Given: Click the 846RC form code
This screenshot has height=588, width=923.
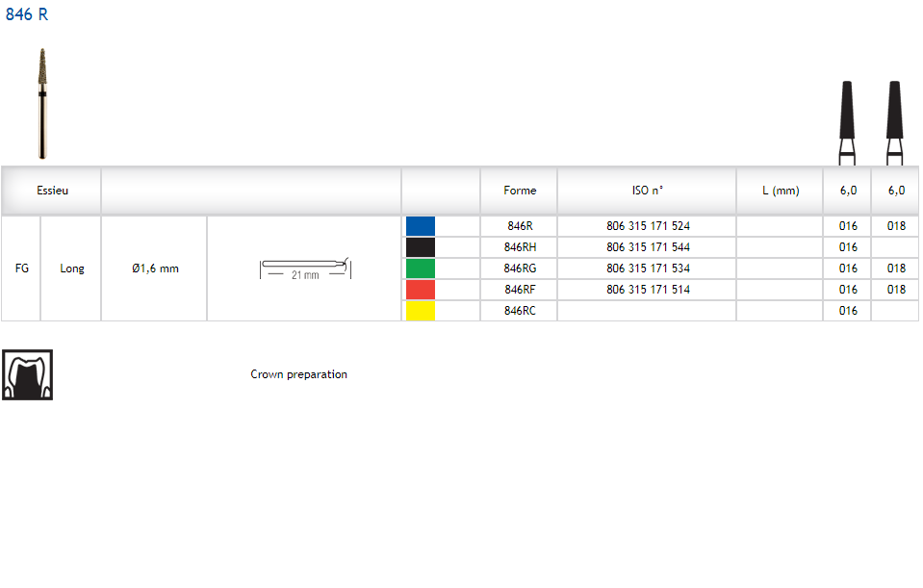Looking at the screenshot, I should tap(519, 311).
